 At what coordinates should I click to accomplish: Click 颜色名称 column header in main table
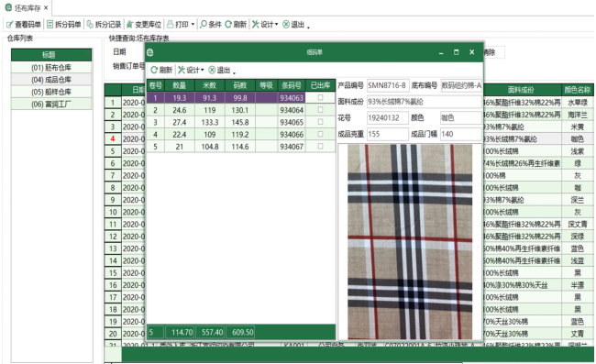578,90
